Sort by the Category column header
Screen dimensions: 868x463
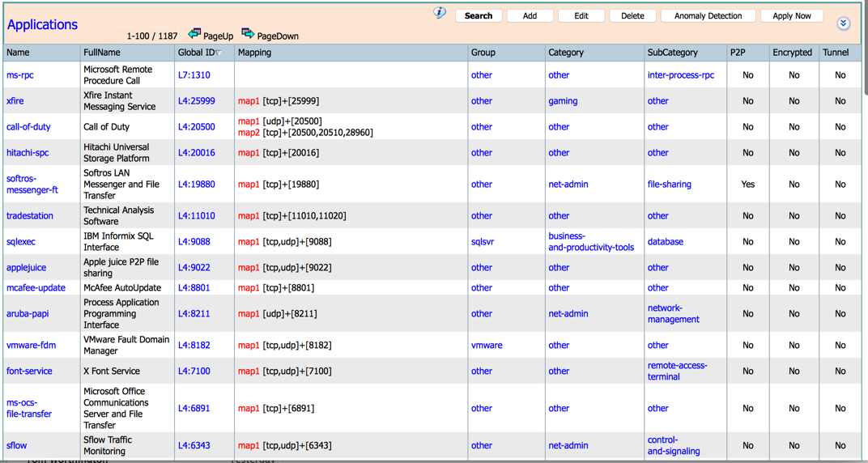[x=566, y=53]
